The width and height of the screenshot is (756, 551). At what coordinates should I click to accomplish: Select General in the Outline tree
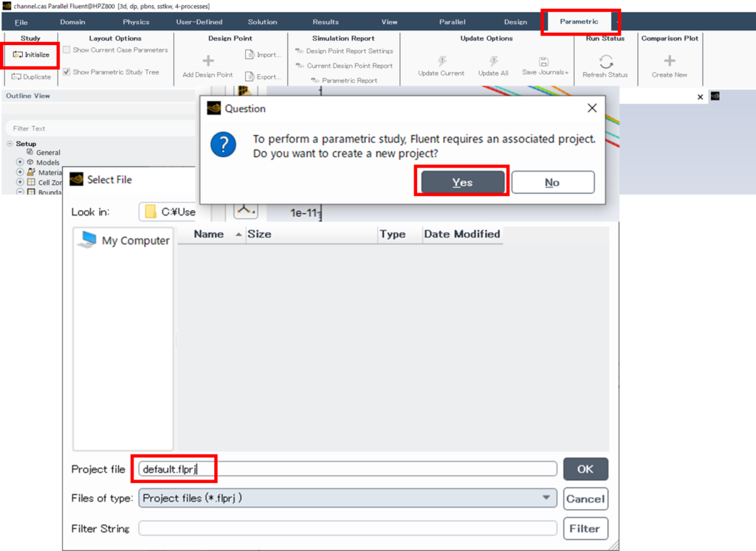(x=48, y=152)
